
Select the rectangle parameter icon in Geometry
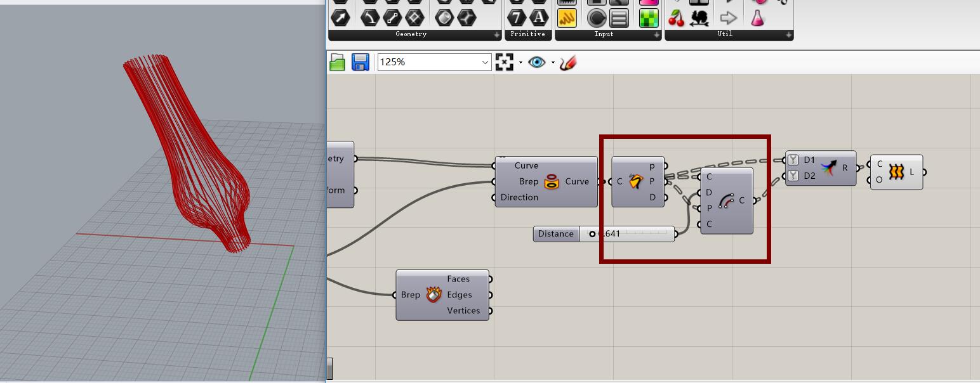tap(414, 18)
